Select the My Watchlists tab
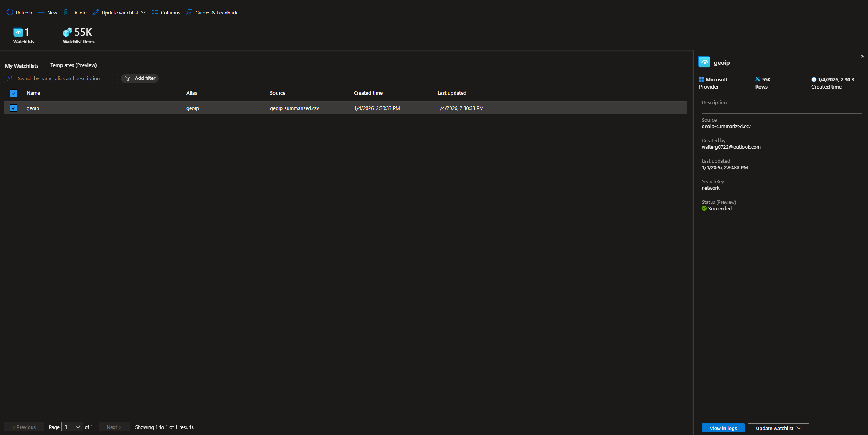This screenshot has width=868, height=435. click(x=22, y=66)
